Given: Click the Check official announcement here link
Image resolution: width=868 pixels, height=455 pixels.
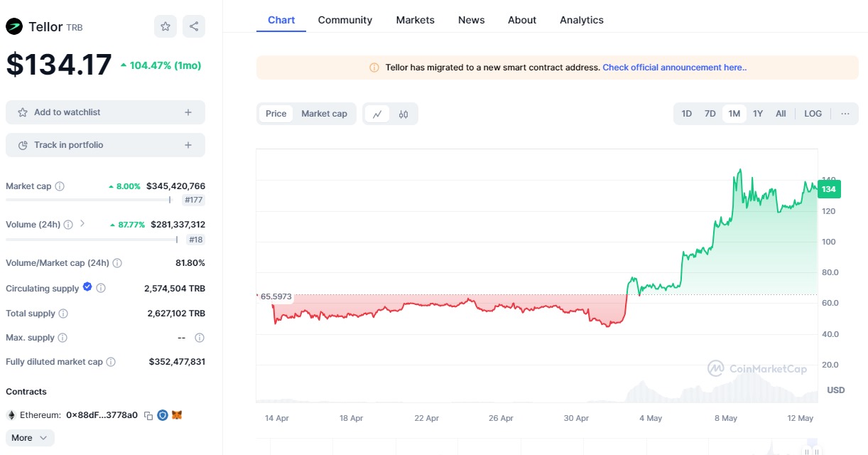Looking at the screenshot, I should (x=674, y=68).
